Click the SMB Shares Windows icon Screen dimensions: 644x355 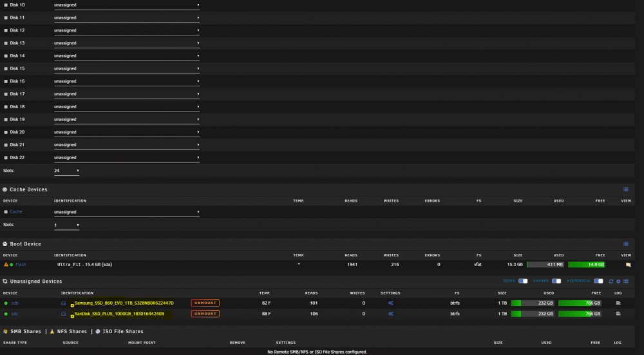tap(5, 331)
